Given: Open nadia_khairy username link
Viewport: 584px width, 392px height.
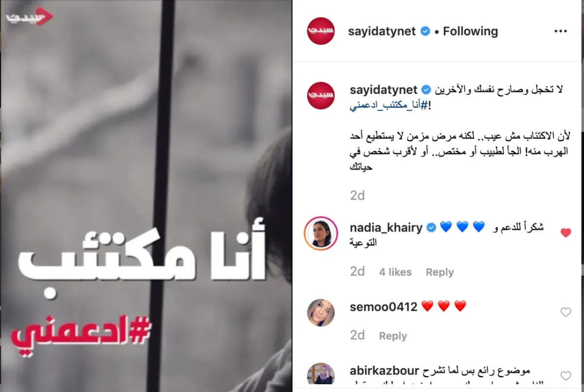Looking at the screenshot, I should [x=386, y=228].
